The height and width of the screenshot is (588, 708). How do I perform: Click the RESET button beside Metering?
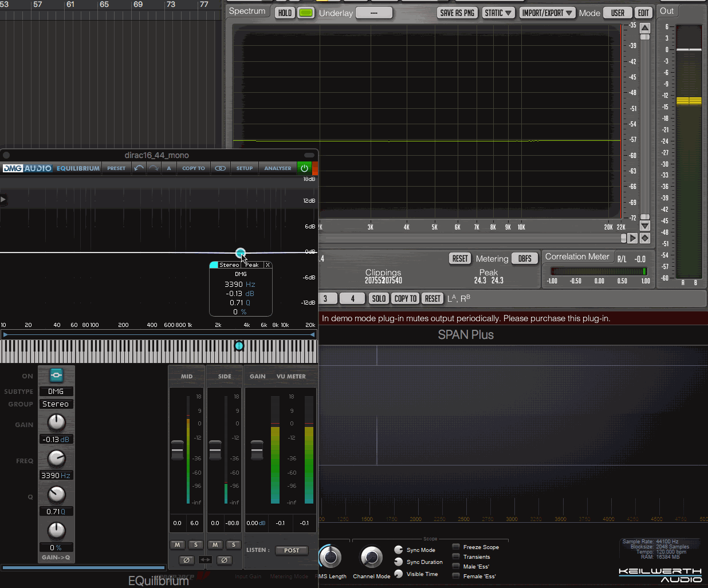click(x=460, y=259)
